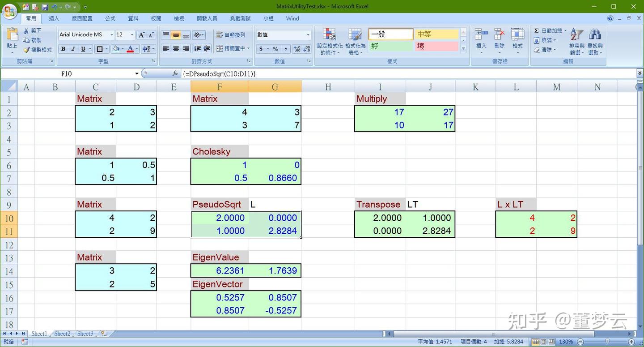The width and height of the screenshot is (644, 347).
Task: Toggle underline formatting
Action: click(x=83, y=49)
